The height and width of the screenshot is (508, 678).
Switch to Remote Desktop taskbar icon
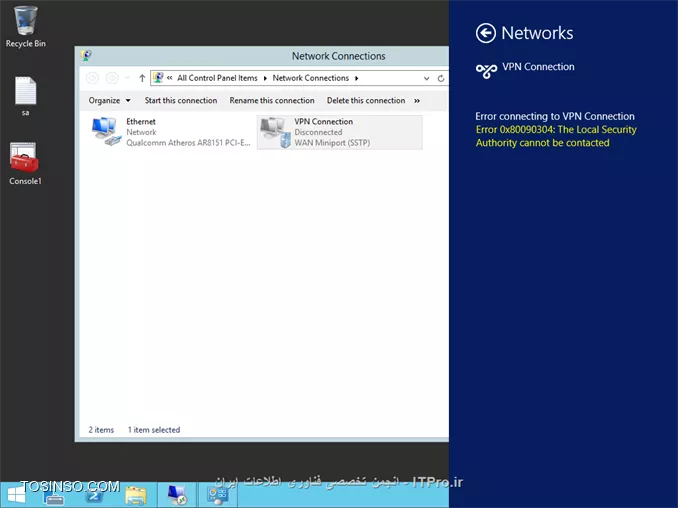177,495
